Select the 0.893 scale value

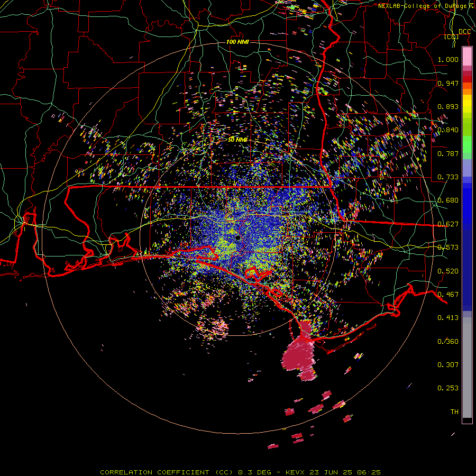tap(448, 106)
